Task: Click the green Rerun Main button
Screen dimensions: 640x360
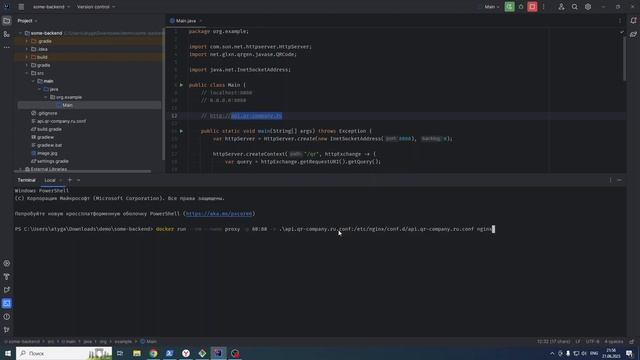Action: point(509,7)
